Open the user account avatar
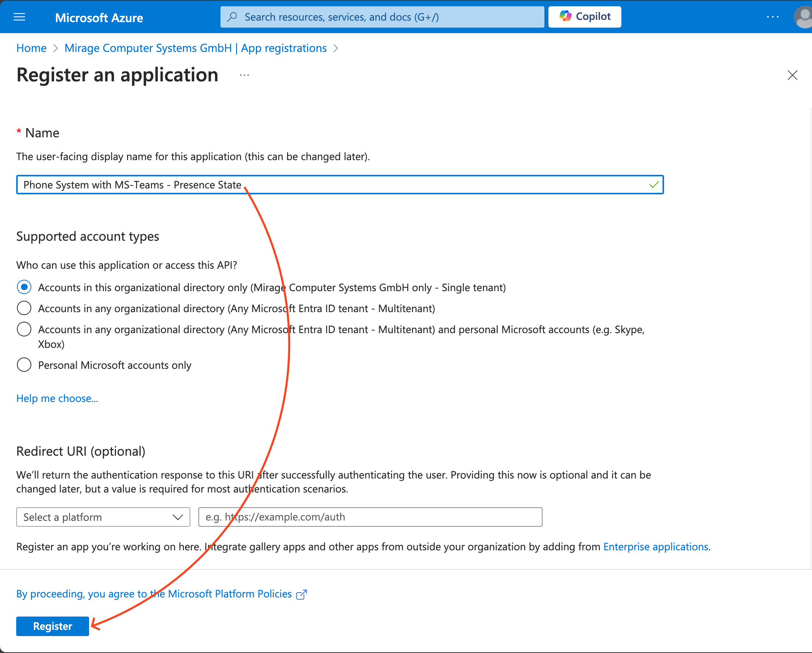The height and width of the screenshot is (653, 812). point(804,17)
